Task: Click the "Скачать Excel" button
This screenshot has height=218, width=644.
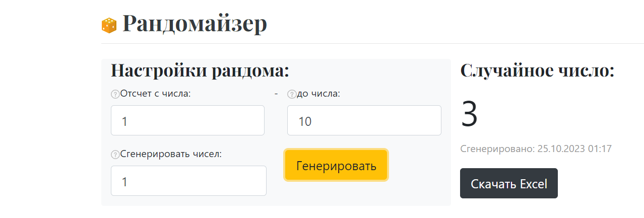Action: tap(509, 183)
